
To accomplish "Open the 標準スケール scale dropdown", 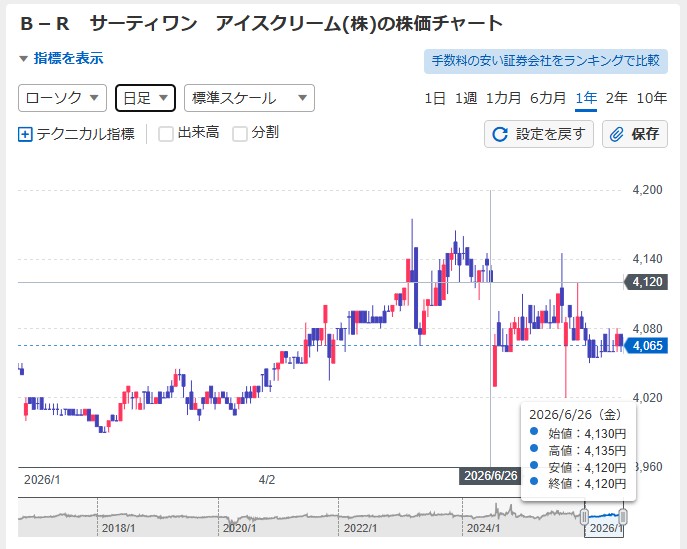I will 249,98.
